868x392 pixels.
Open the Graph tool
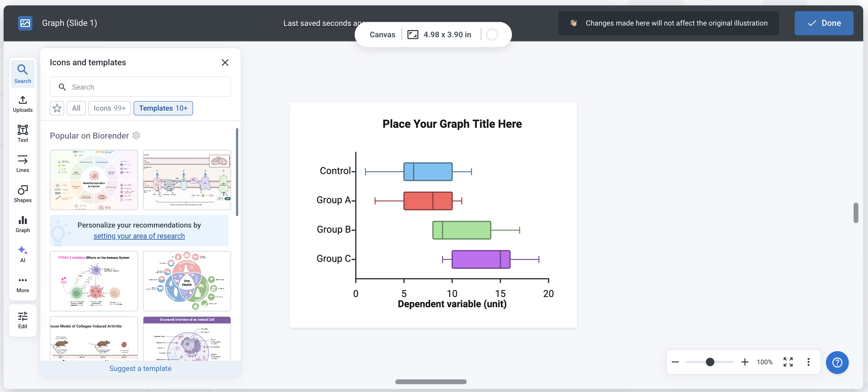pos(23,224)
